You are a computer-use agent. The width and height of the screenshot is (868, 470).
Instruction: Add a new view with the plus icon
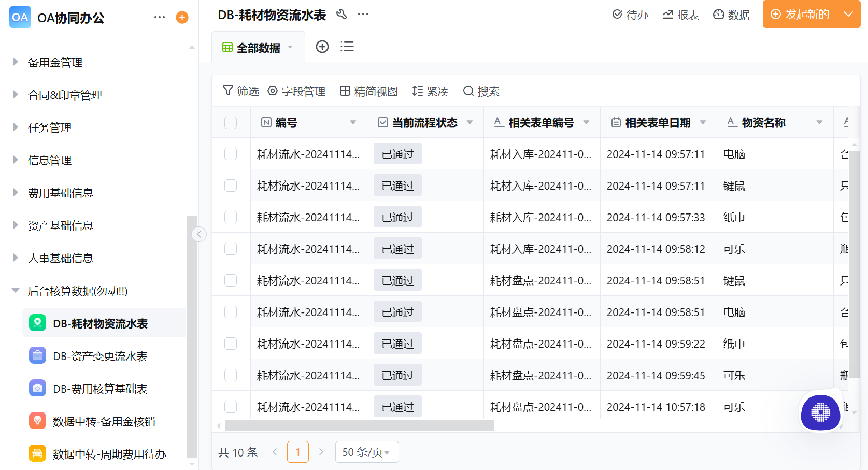point(322,47)
